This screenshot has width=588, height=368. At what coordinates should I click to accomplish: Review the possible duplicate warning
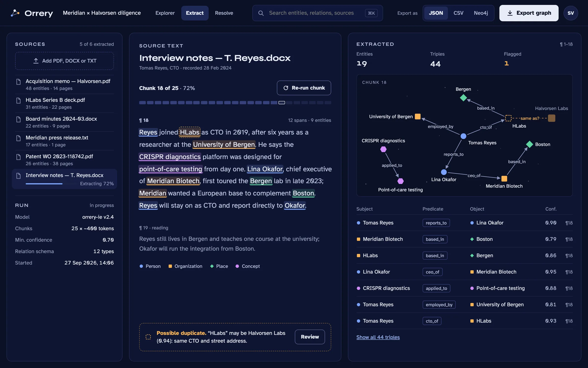310,337
